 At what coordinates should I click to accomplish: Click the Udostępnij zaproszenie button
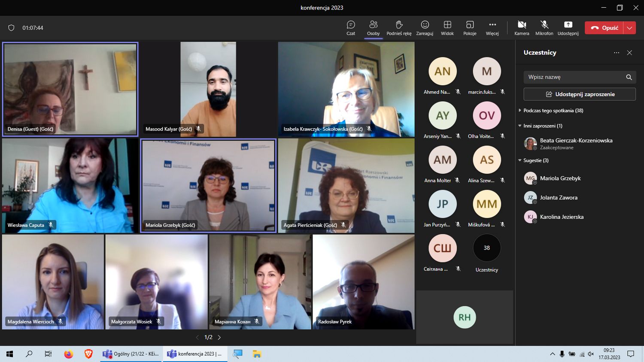tap(580, 94)
